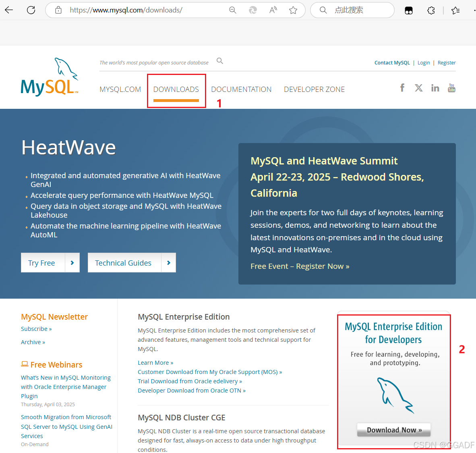Click MySQL and HeatWave Summit heading
The height and width of the screenshot is (453, 476).
(324, 161)
